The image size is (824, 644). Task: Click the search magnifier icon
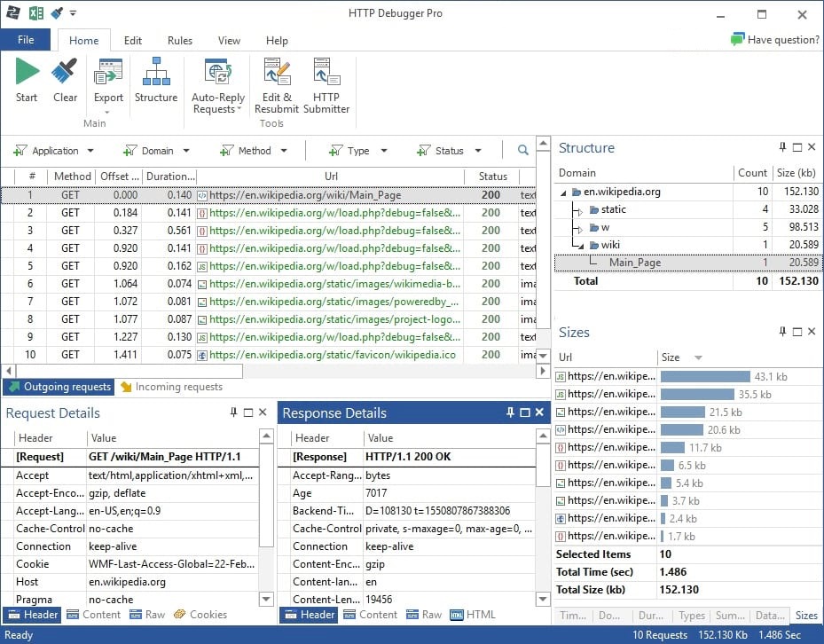pyautogui.click(x=523, y=150)
